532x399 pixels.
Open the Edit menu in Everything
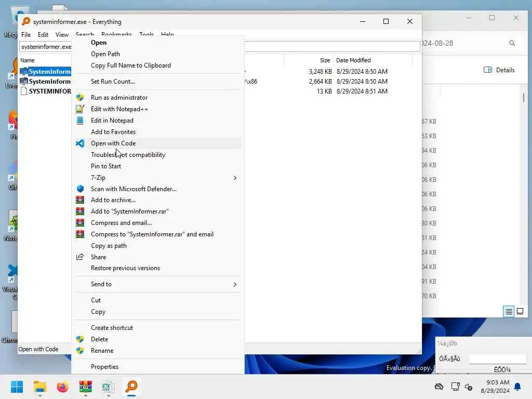(43, 35)
